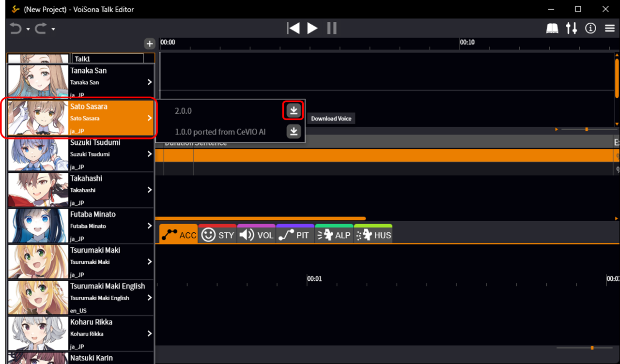This screenshot has height=364, width=620.
Task: Open the PIT pitch tab
Action: click(295, 234)
